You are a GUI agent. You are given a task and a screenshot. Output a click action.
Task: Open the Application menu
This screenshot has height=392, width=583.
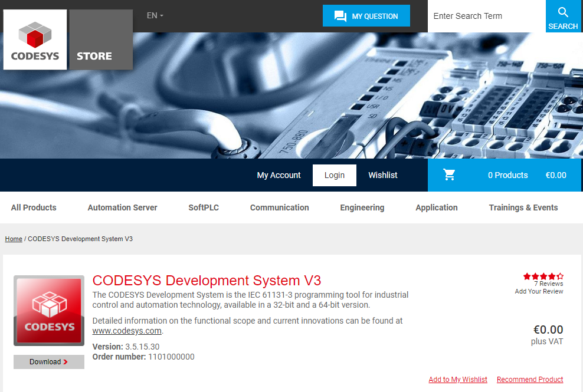coord(437,207)
